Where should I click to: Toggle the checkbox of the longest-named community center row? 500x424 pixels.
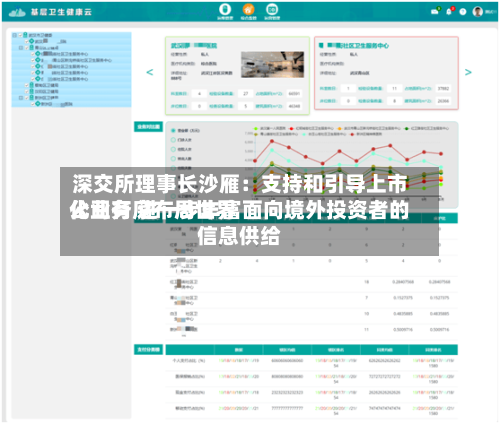(x=33, y=60)
